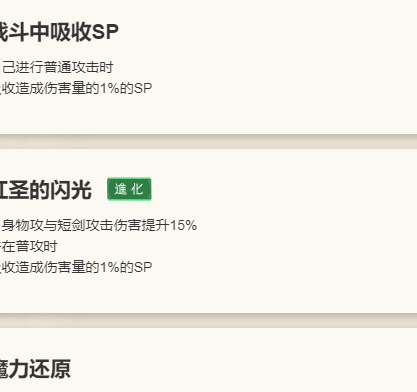
Task: Click the 普通攻击 words in the first description
Action: (71, 67)
